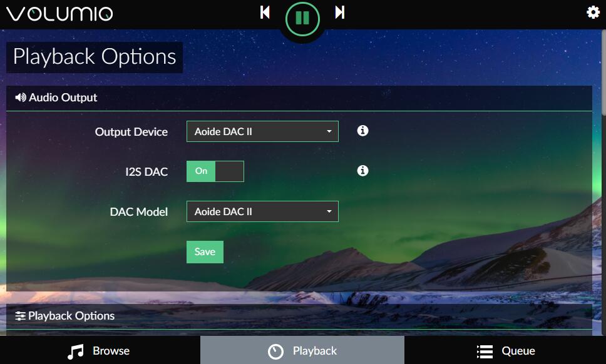The width and height of the screenshot is (606, 364).
Task: Turn off the I2S DAC switch
Action: pos(215,171)
